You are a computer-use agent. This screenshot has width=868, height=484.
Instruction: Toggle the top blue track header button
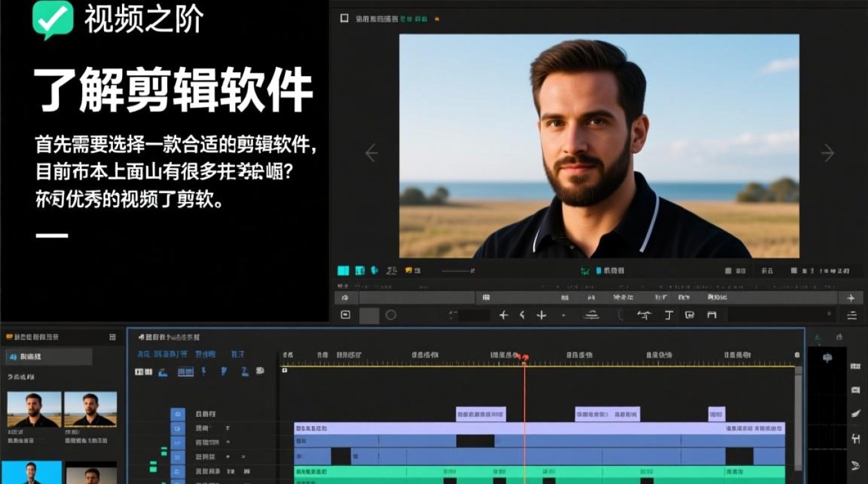178,414
